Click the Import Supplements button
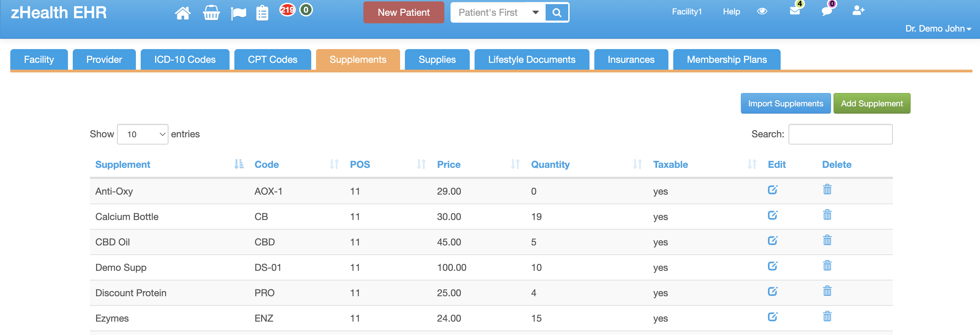Viewport: 980px width, 335px height. 785,103
